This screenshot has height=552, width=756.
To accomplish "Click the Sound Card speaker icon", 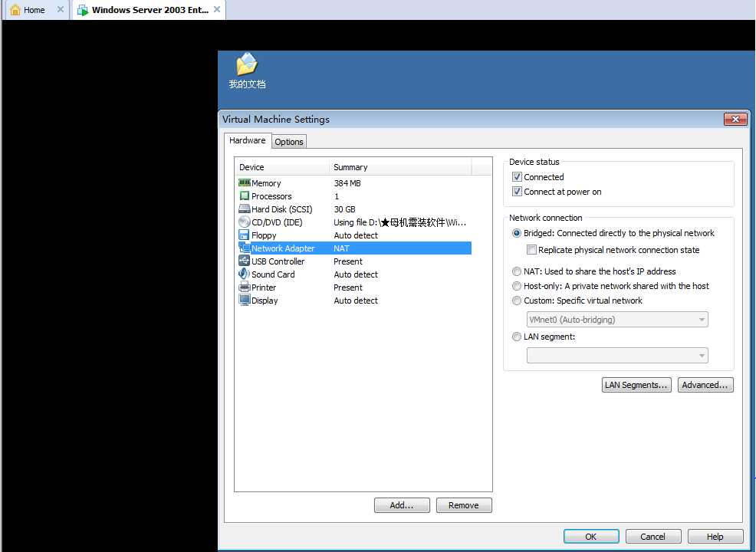I will pyautogui.click(x=244, y=274).
